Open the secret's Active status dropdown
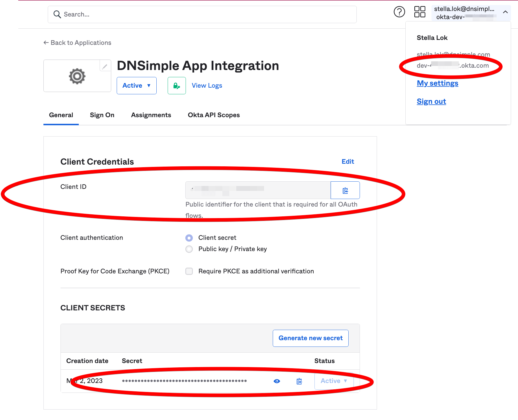 pyautogui.click(x=334, y=381)
